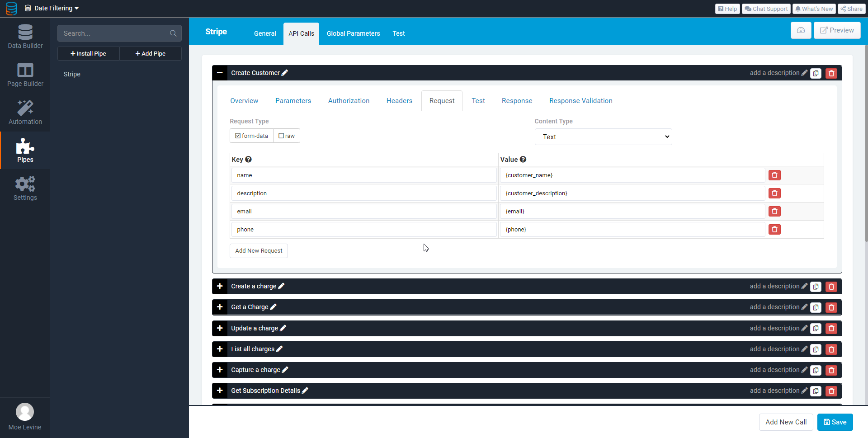This screenshot has height=438, width=868.
Task: Duplicate the Create a charge call
Action: (816, 287)
